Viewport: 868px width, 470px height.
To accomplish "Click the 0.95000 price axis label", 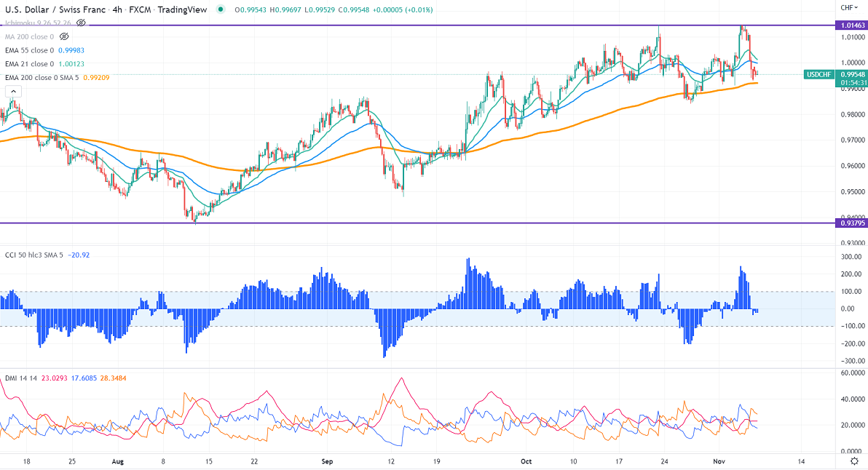I will pos(852,192).
